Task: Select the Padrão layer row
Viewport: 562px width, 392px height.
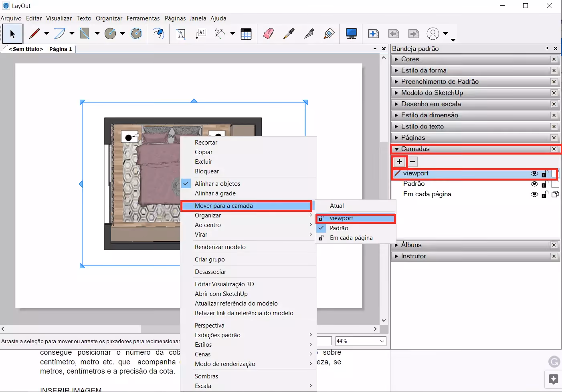Action: (x=475, y=184)
